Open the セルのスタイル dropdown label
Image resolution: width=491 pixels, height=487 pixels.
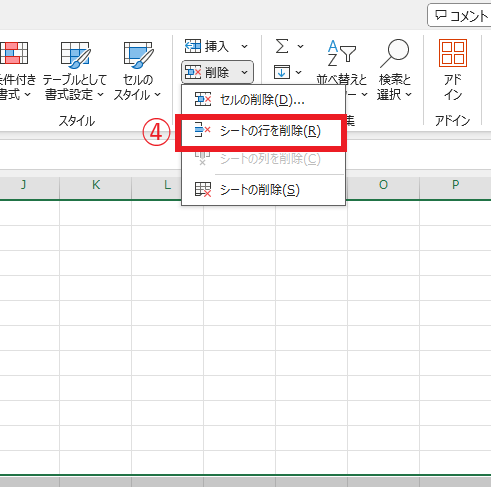pyautogui.click(x=137, y=87)
